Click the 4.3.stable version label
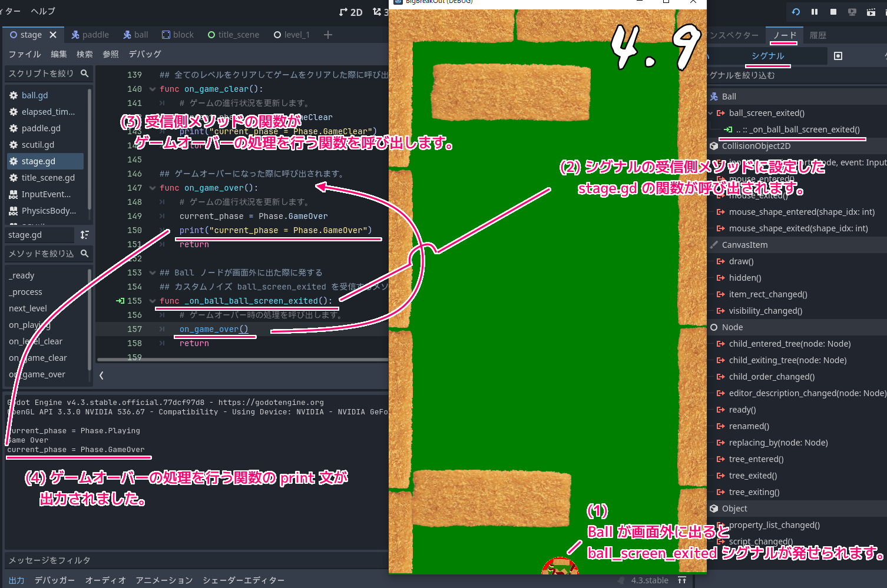This screenshot has width=887, height=588. point(650,580)
